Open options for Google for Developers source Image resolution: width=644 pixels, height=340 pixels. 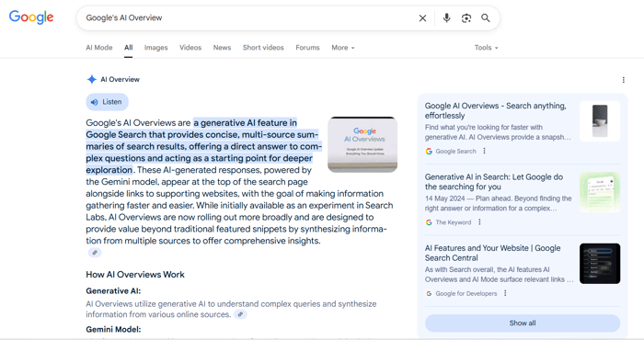505,293
